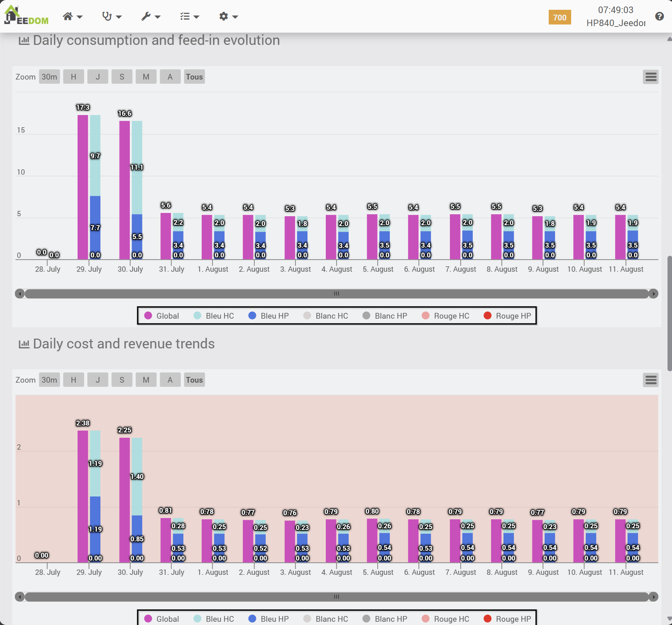Toggle Bleu HC series in consumption legend
This screenshot has width=672, height=625.
[x=214, y=316]
